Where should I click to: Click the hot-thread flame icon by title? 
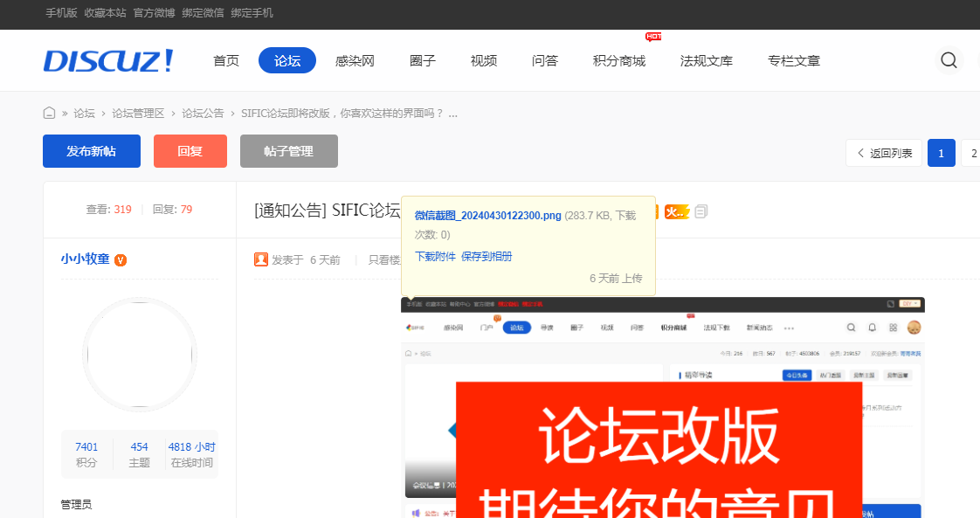(676, 211)
